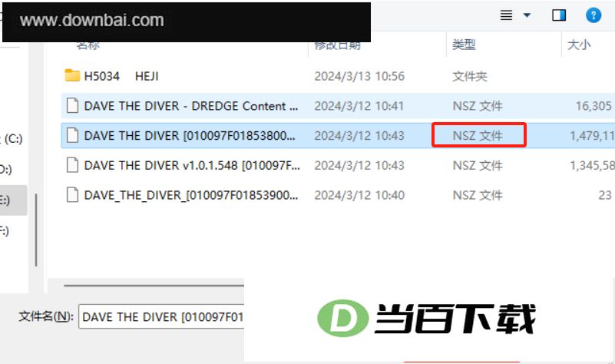Image resolution: width=615 pixels, height=364 pixels.
Task: Select DAVE THE DIVER - DREDGE Content file
Action: click(x=191, y=106)
